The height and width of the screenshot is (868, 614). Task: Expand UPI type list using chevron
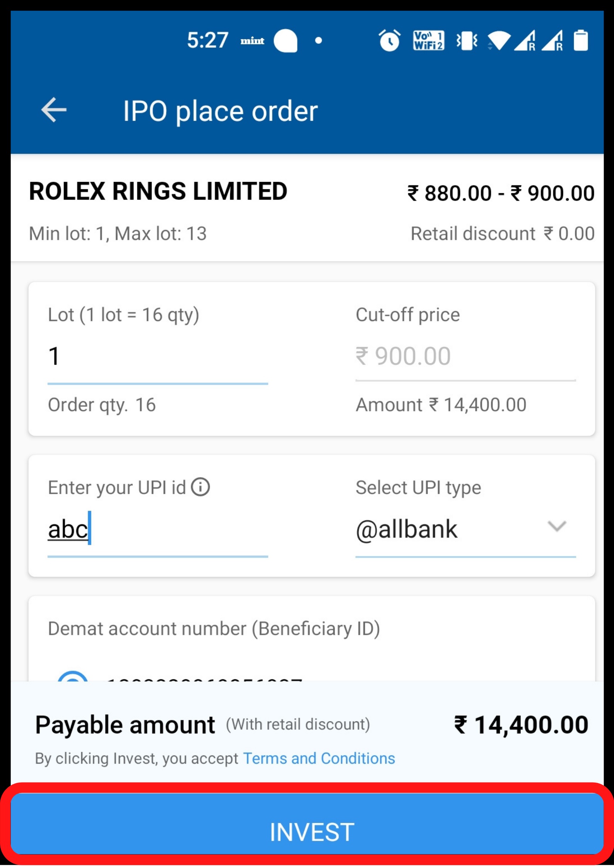click(557, 526)
